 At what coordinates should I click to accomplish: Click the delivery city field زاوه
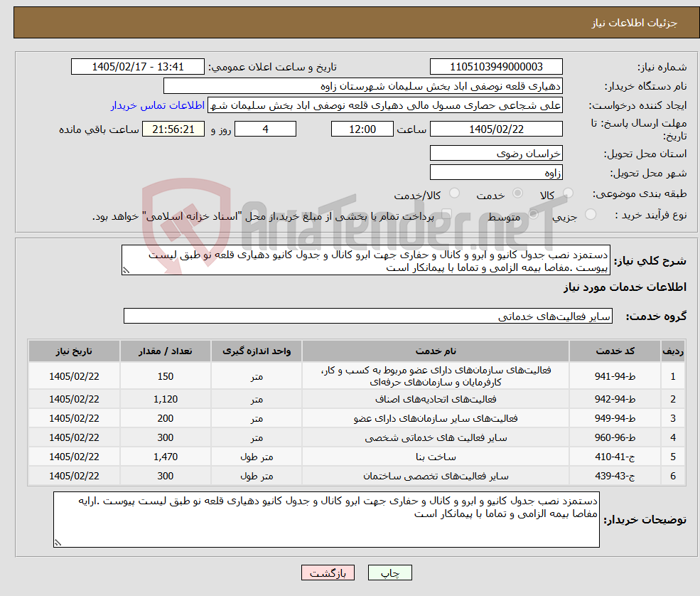coord(496,172)
